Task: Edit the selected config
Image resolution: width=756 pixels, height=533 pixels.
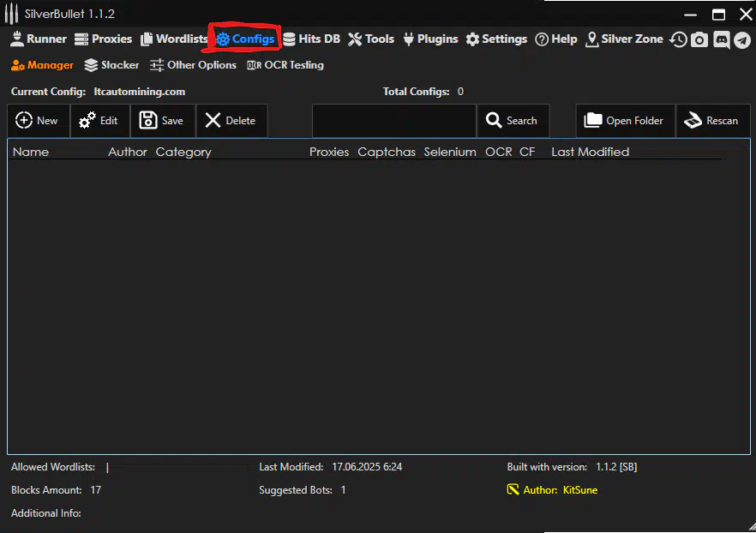Action: coord(100,121)
